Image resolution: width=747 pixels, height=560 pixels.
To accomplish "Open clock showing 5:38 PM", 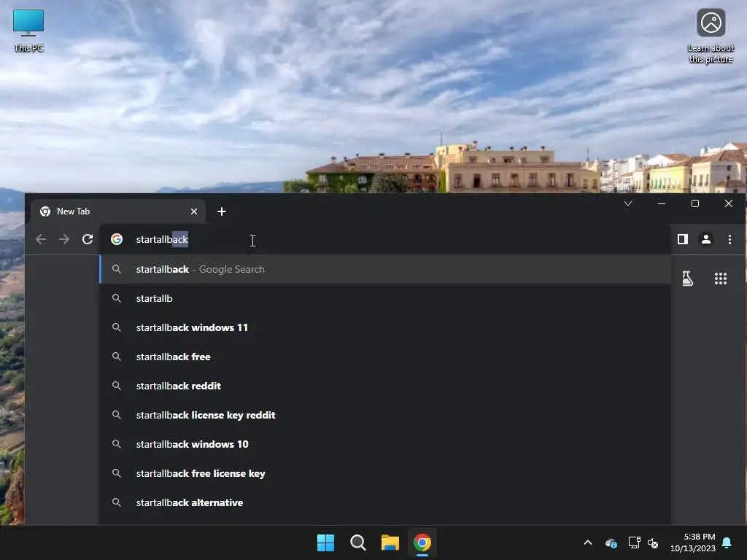I will tap(693, 542).
